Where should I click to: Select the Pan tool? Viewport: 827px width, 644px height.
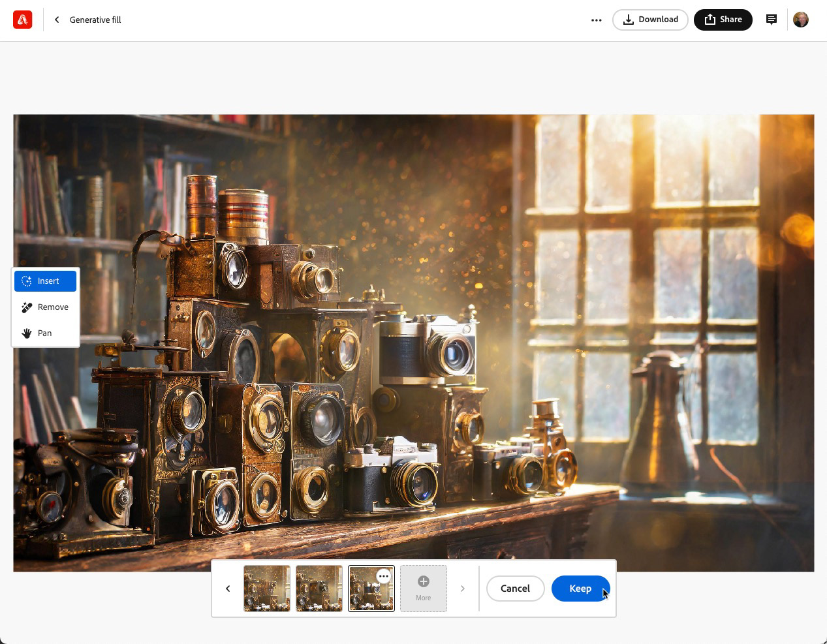pos(46,333)
